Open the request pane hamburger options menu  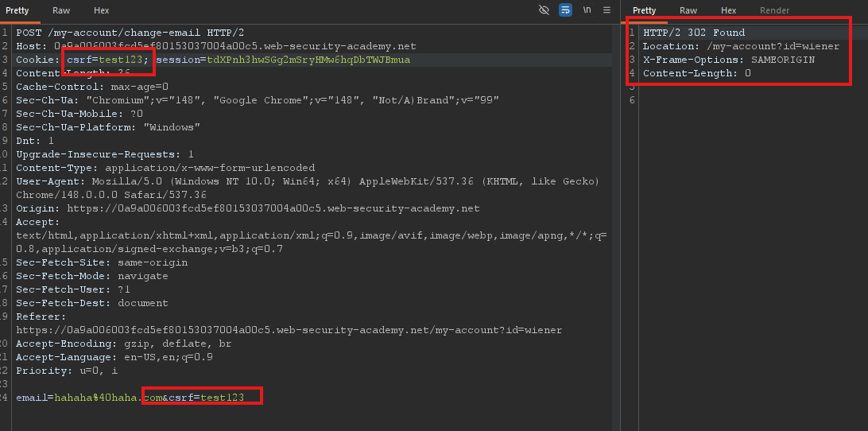[606, 10]
